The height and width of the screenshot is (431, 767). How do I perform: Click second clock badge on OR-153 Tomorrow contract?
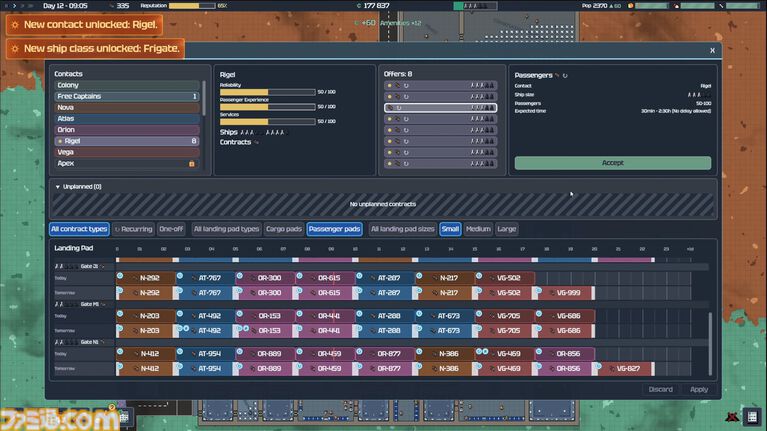click(x=246, y=328)
